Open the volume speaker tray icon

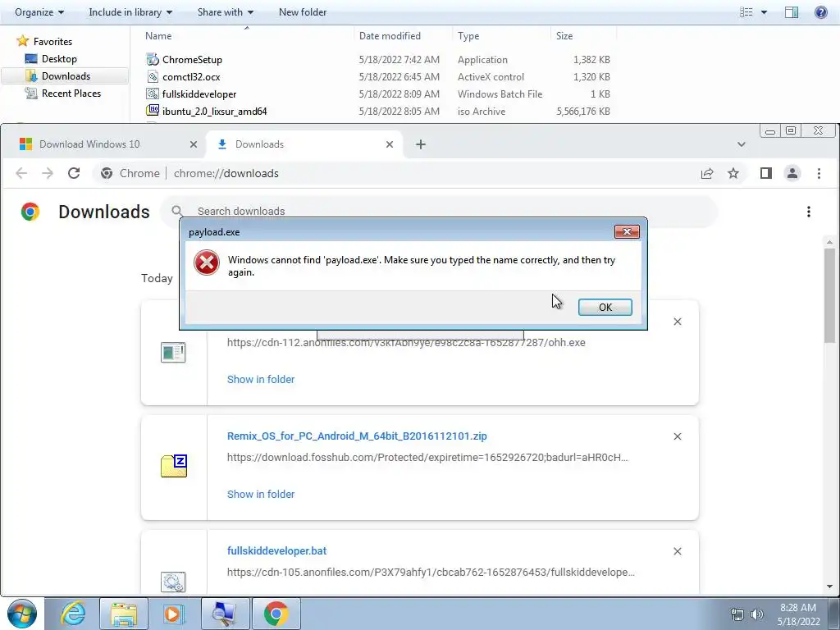[x=756, y=614]
